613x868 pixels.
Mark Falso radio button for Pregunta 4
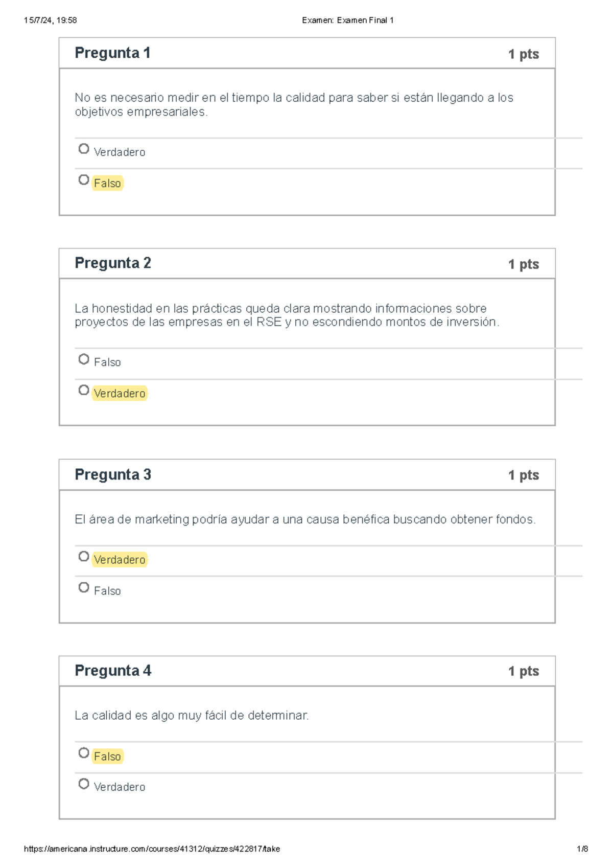pyautogui.click(x=84, y=753)
